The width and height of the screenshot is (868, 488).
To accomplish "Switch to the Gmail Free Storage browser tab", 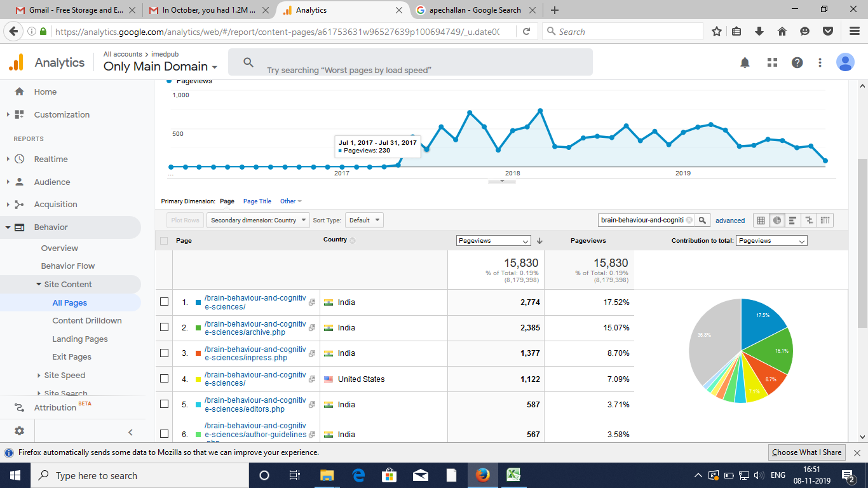I will coord(71,10).
